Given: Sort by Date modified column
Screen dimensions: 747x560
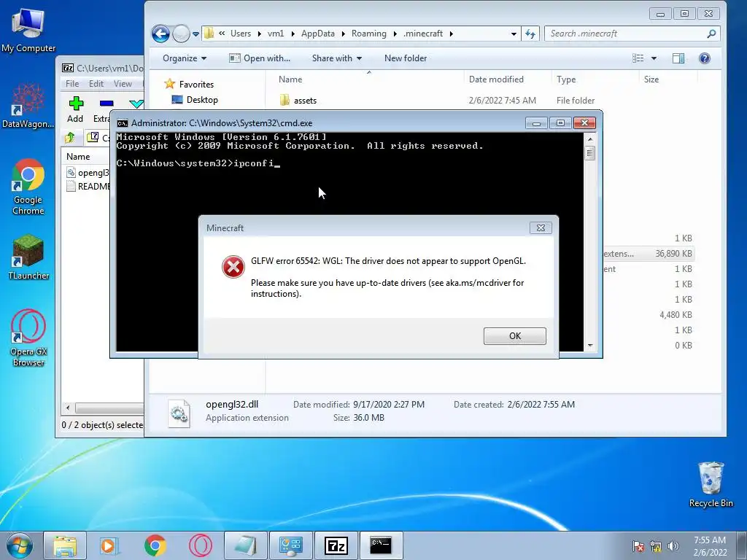Looking at the screenshot, I should [496, 79].
